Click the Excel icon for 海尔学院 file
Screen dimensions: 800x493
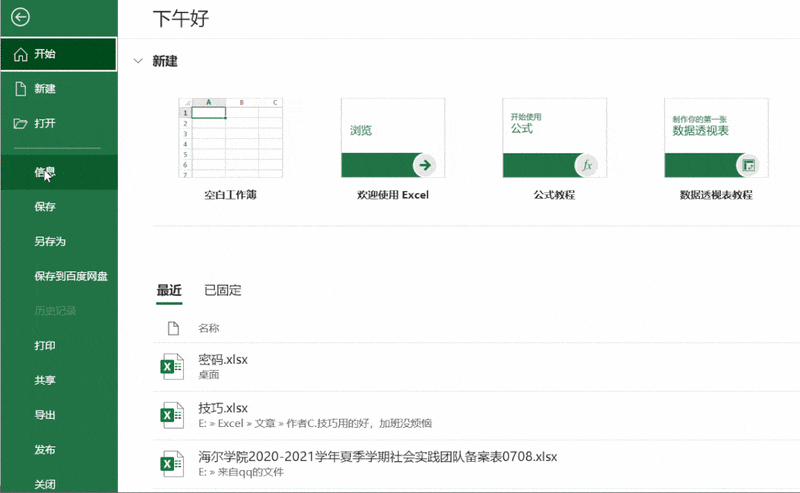click(172, 463)
